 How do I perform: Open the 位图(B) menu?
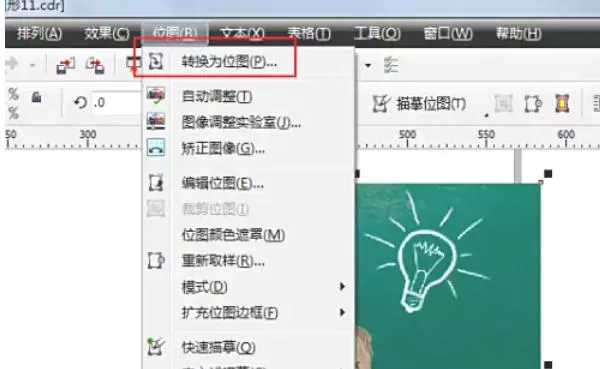click(175, 33)
